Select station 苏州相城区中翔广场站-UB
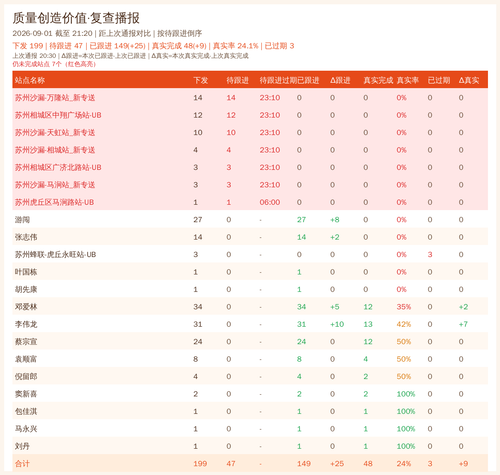 [58, 115]
